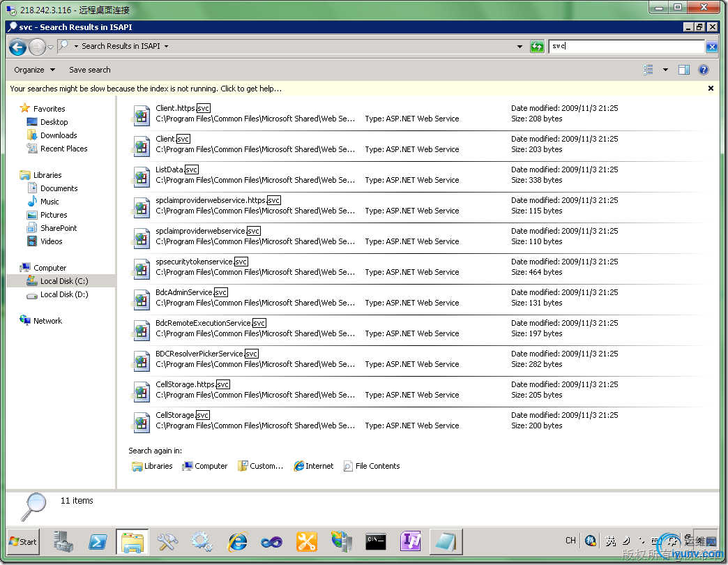
Task: Open Windows Explorer taskbar icon
Action: [x=132, y=542]
